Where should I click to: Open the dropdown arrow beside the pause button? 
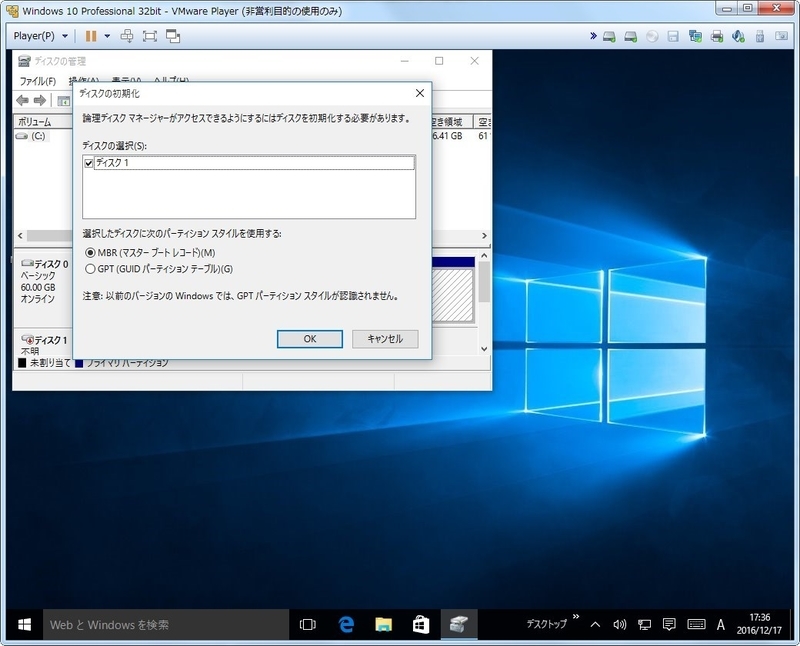pos(107,36)
